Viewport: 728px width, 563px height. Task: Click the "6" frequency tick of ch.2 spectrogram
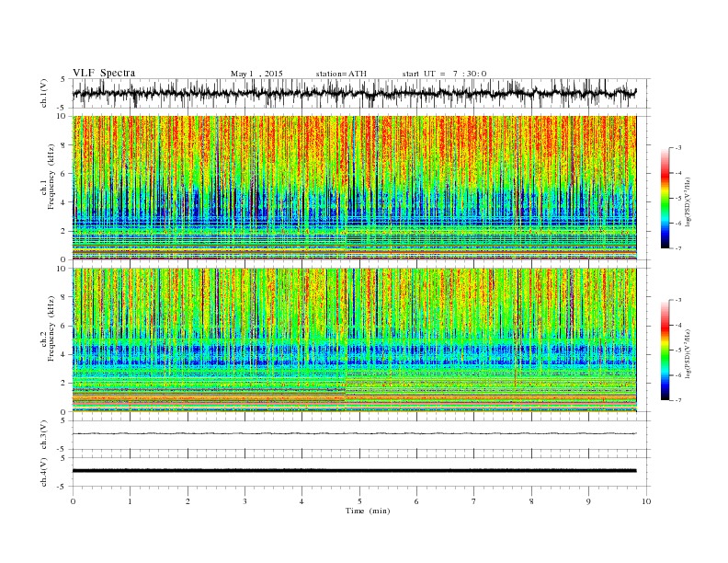click(x=64, y=326)
